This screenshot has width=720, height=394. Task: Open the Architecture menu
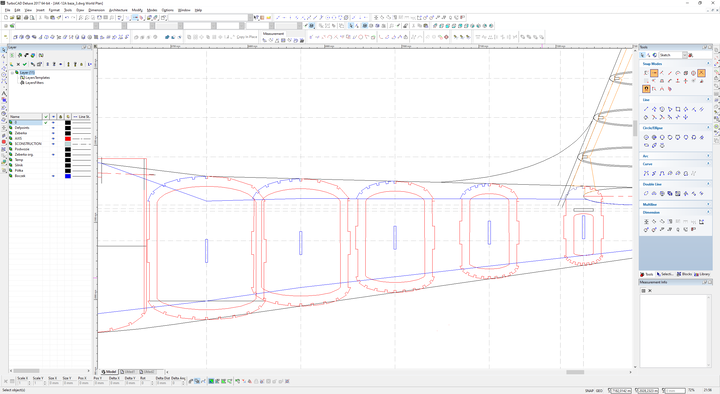pyautogui.click(x=118, y=10)
